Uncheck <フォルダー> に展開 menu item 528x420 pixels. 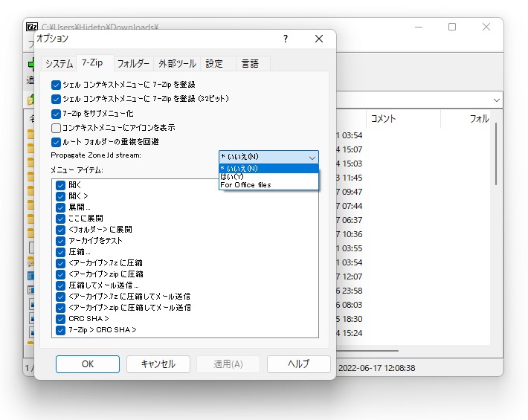61,230
